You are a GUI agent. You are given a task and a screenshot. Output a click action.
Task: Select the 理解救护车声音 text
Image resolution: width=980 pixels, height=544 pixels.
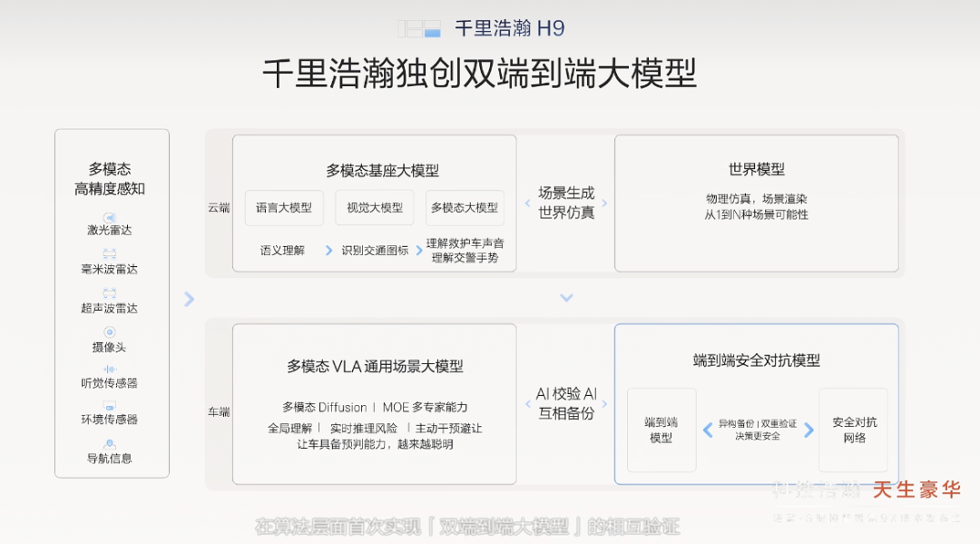click(x=465, y=243)
